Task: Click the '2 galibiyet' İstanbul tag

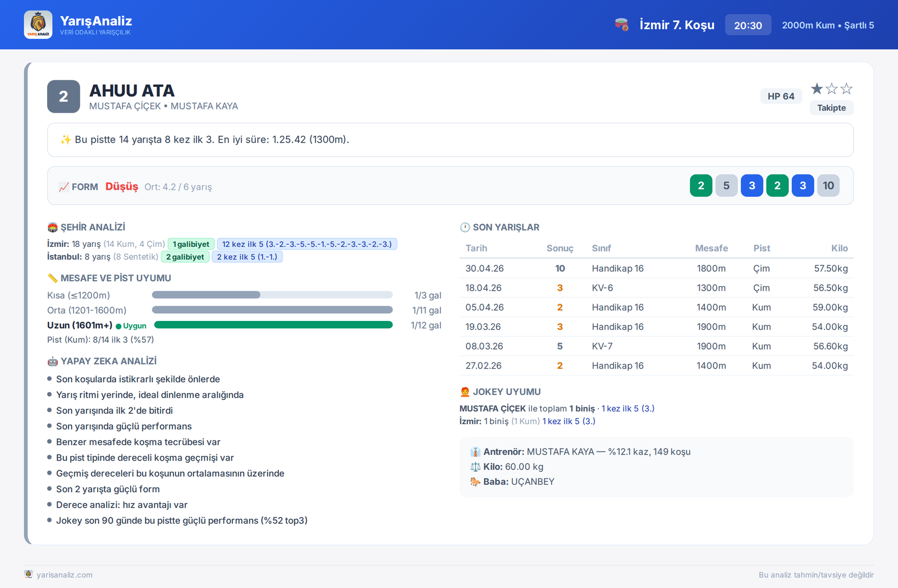Action: [185, 257]
